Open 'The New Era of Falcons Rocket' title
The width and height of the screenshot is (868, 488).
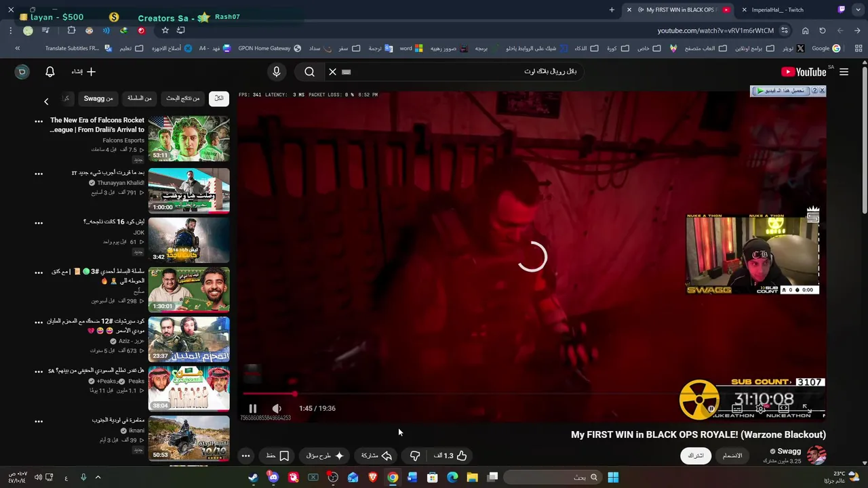coord(97,125)
